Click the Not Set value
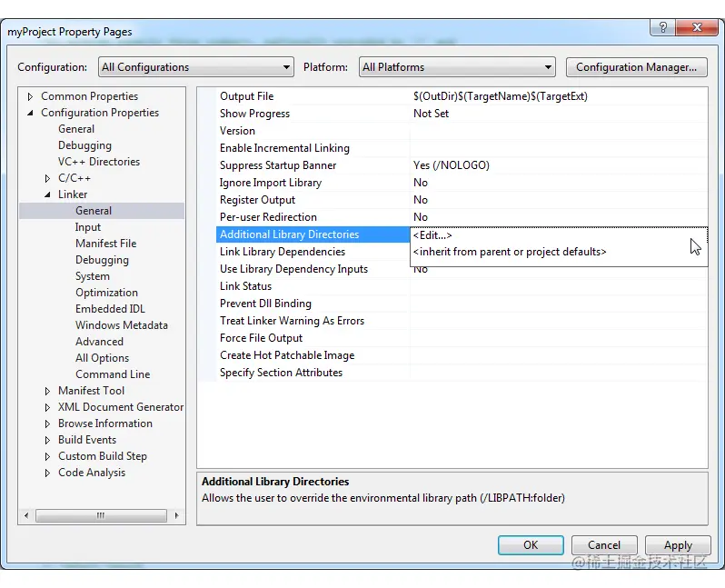 431,114
